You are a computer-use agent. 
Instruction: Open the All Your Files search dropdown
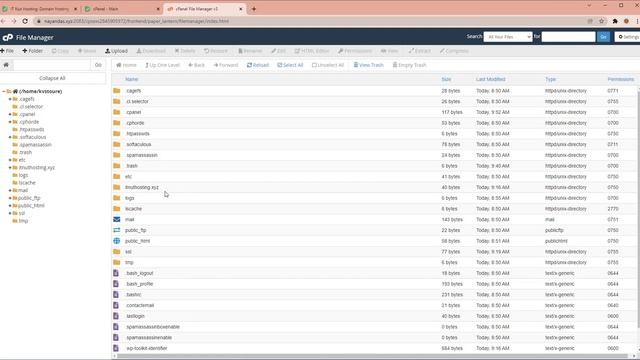point(508,37)
